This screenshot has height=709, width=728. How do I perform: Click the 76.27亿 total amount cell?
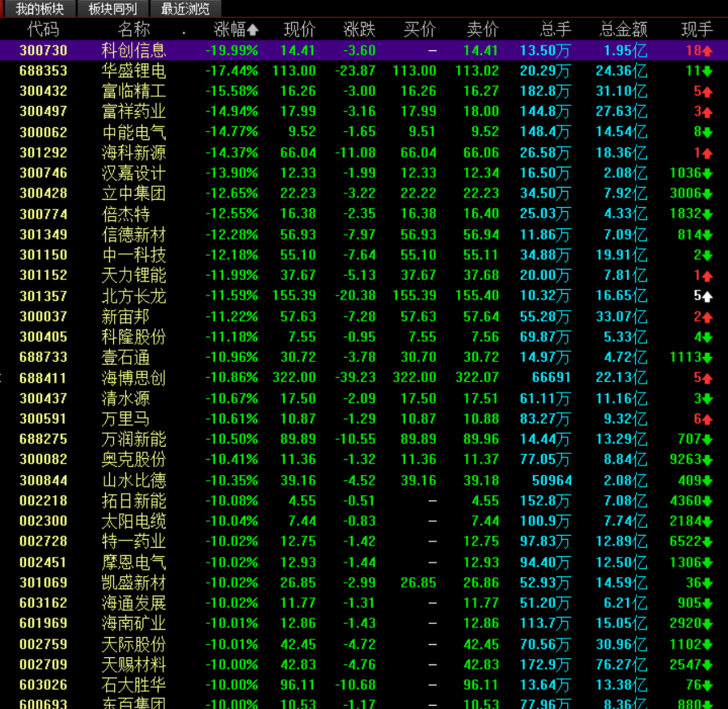coord(621,664)
